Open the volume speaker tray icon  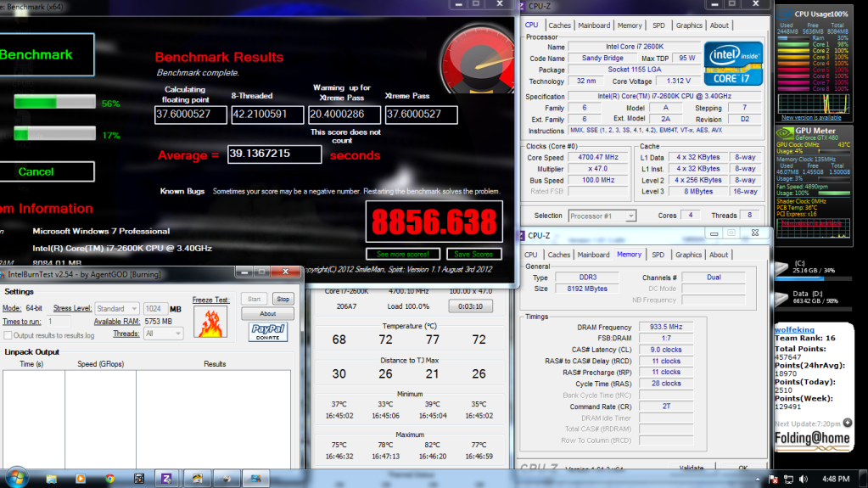tap(804, 480)
